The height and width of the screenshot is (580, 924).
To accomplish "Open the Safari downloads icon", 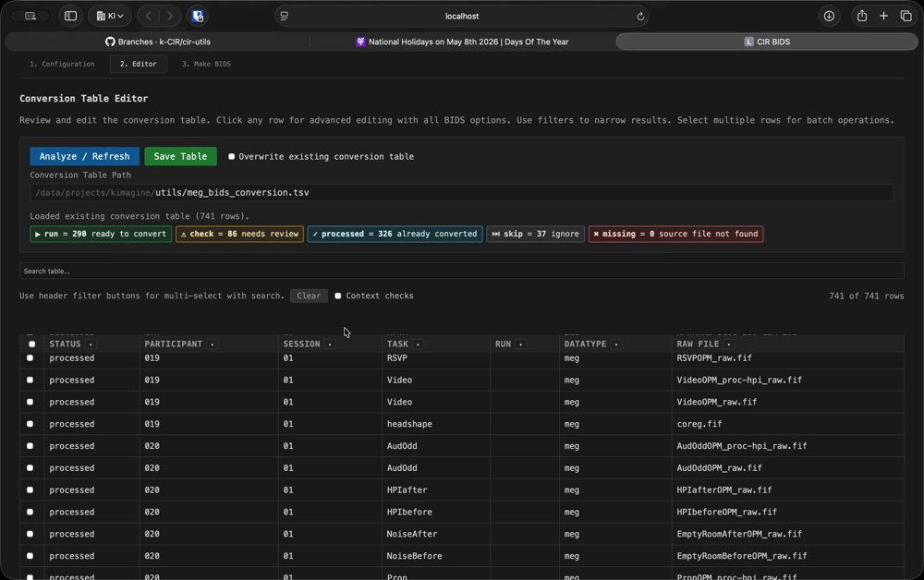I will 829,16.
